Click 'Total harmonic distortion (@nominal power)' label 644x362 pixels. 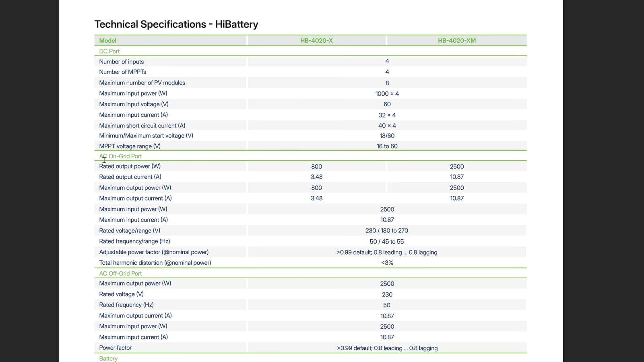(155, 263)
